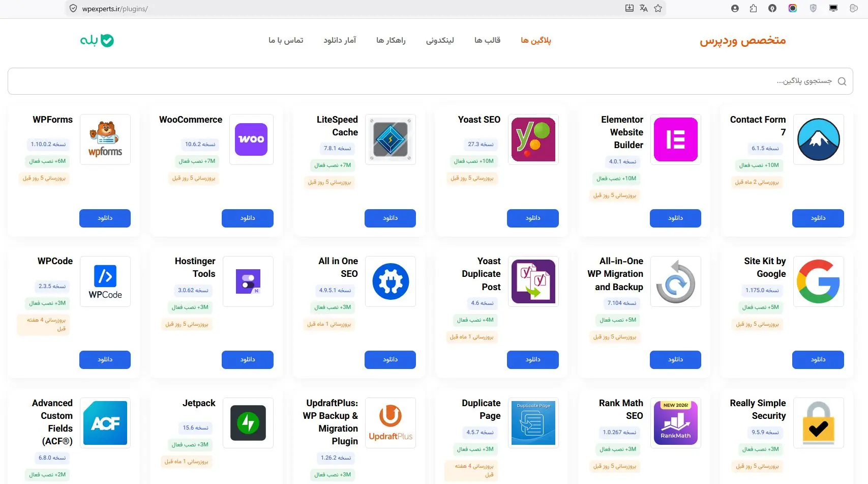Open the تماس با ما menu item
Image resolution: width=868 pixels, height=484 pixels.
[x=286, y=40]
